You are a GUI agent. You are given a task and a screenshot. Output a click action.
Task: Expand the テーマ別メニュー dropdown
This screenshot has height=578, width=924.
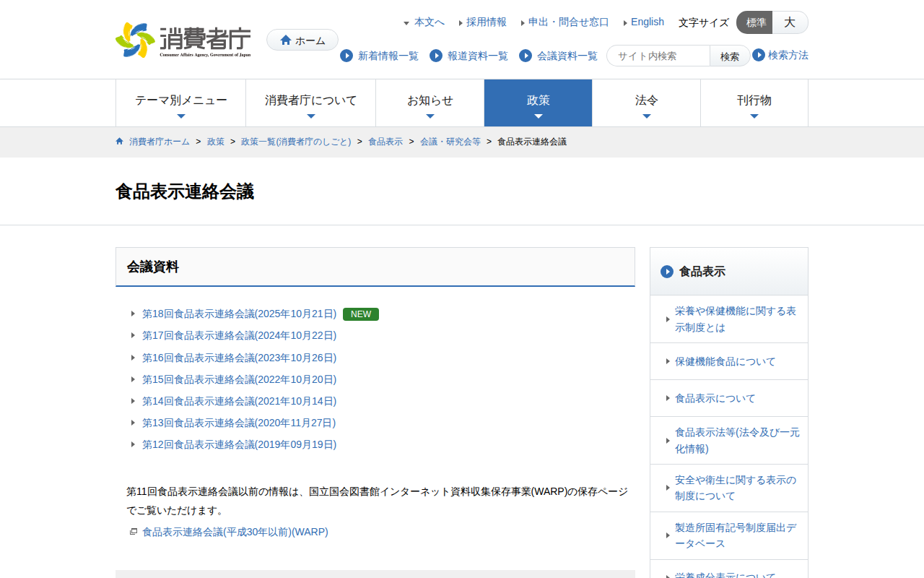(181, 103)
